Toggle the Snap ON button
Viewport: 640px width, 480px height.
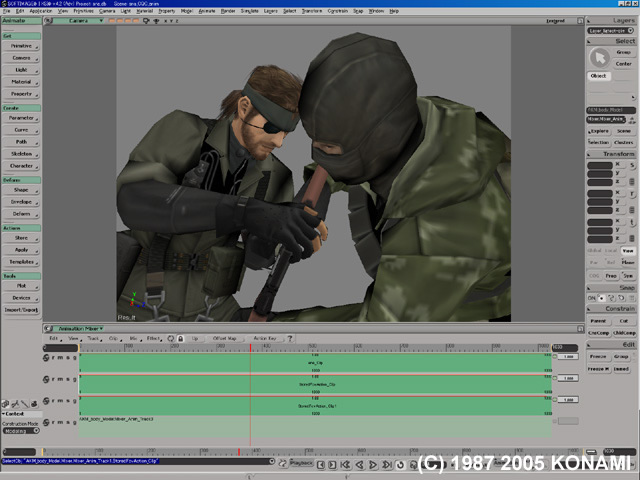[591, 298]
